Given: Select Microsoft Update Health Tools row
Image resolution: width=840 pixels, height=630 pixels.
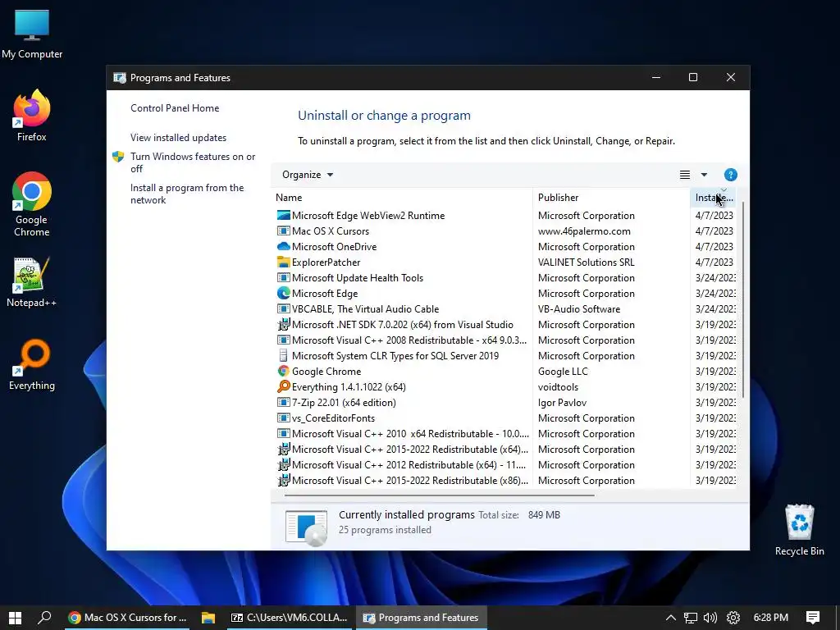Looking at the screenshot, I should (504, 278).
